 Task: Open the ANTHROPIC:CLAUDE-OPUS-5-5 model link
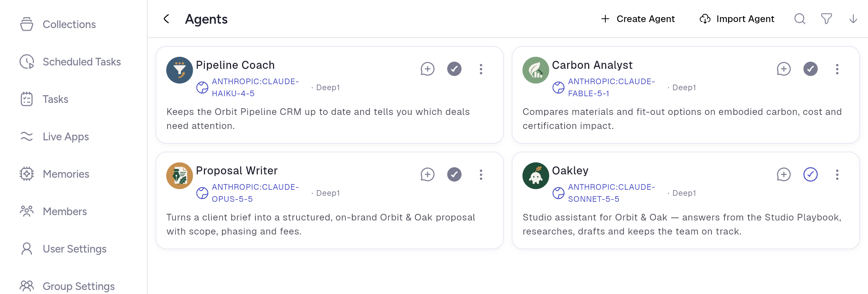pos(255,193)
